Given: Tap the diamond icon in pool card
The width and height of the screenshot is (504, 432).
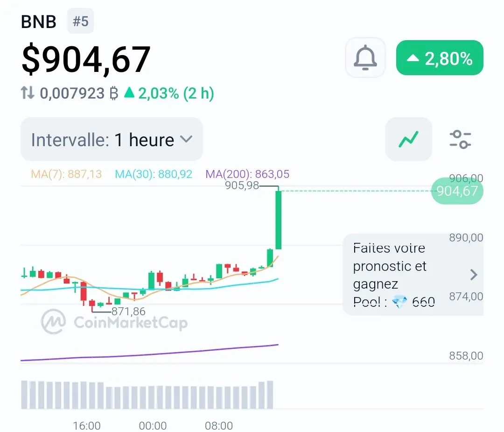Looking at the screenshot, I should [399, 302].
